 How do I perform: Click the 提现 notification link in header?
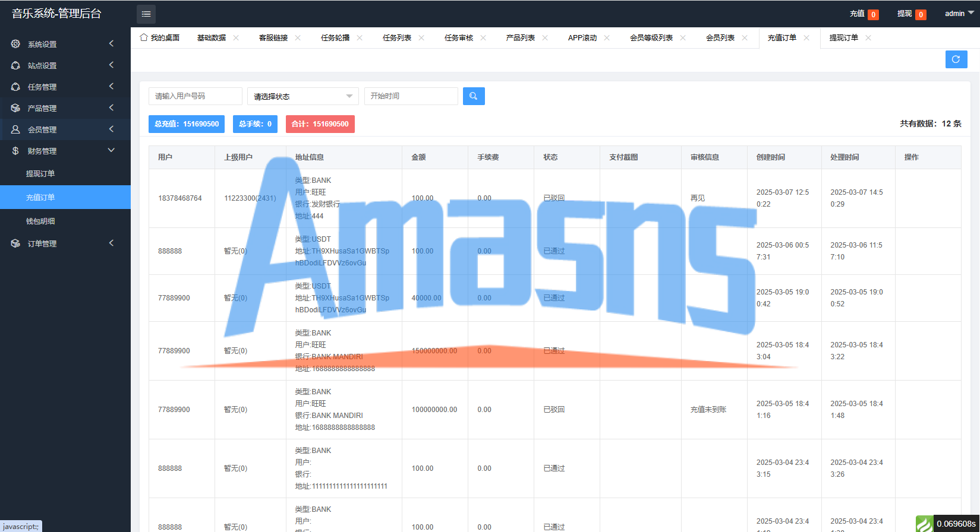coord(912,14)
